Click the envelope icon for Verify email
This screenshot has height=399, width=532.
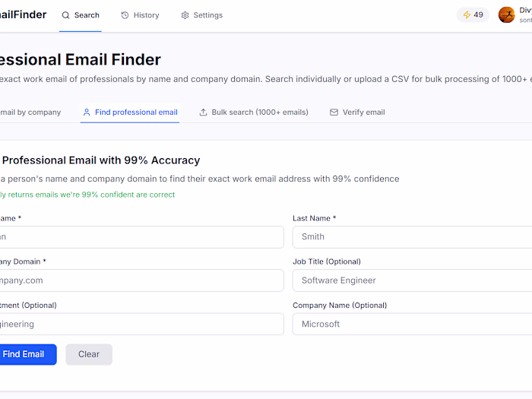coord(334,112)
